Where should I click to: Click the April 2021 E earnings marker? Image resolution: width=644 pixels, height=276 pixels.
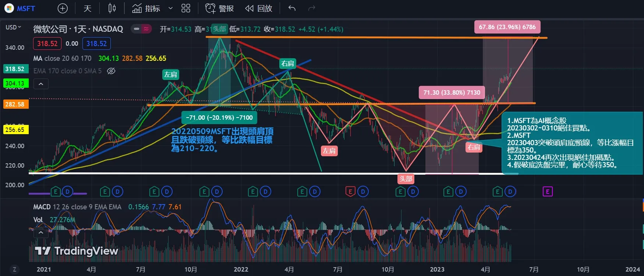coord(105,191)
